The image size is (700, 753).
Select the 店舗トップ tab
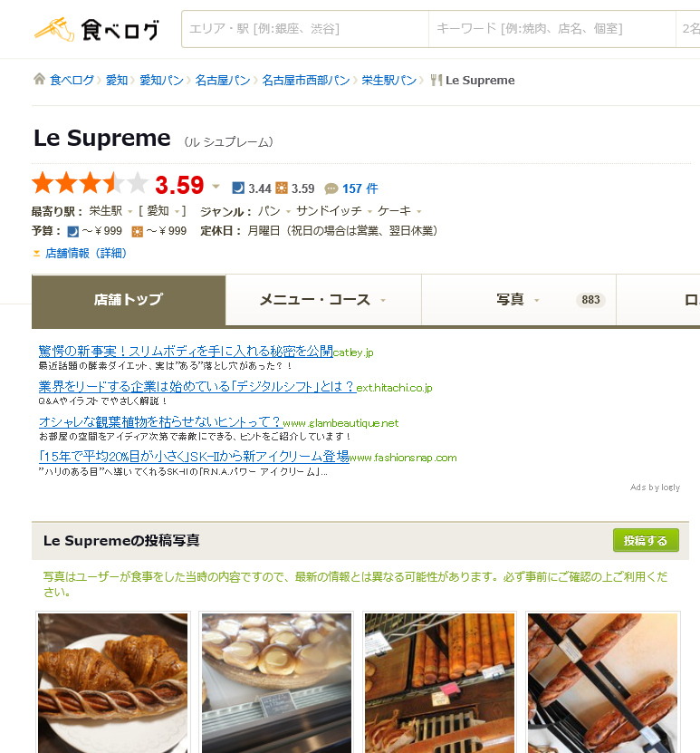[x=129, y=301]
